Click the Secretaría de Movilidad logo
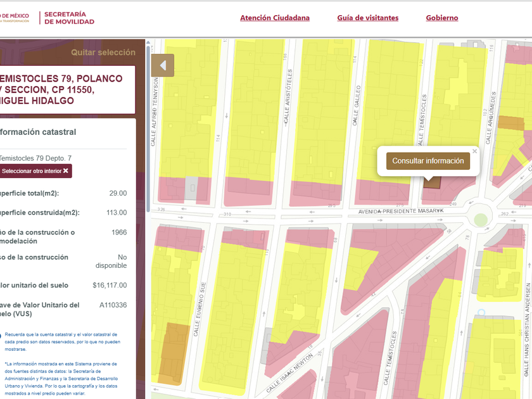 coord(69,18)
